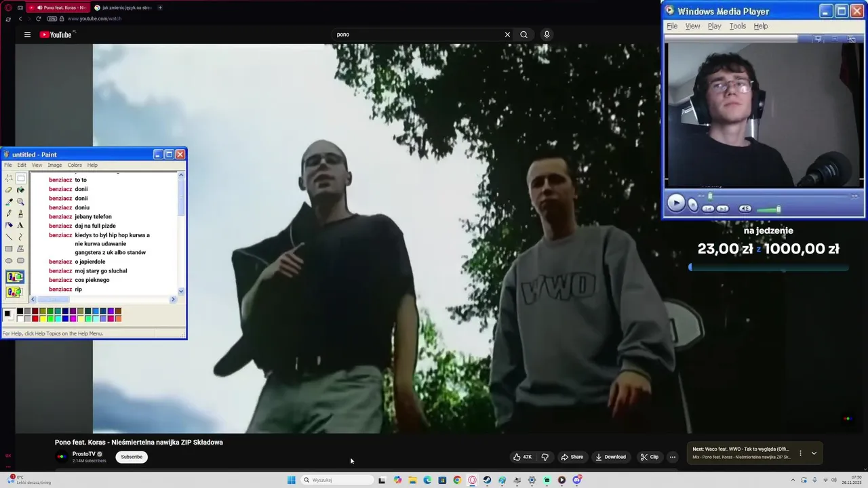Viewport: 868px width, 488px height.
Task: Open the Colors menu in Paint
Action: tap(75, 165)
